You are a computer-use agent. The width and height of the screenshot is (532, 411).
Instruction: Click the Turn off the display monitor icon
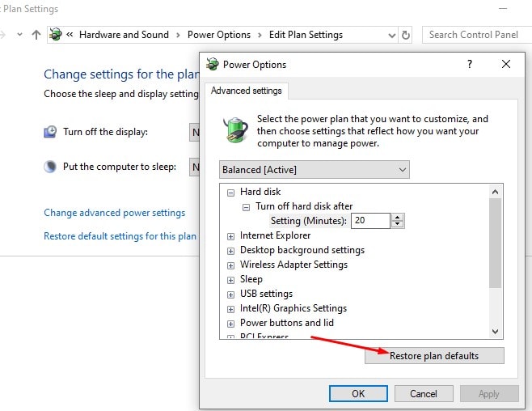pyautogui.click(x=50, y=132)
